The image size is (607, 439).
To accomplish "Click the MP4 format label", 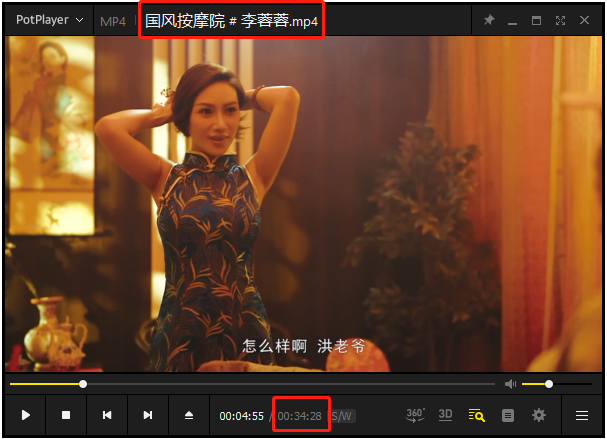I will (x=113, y=21).
